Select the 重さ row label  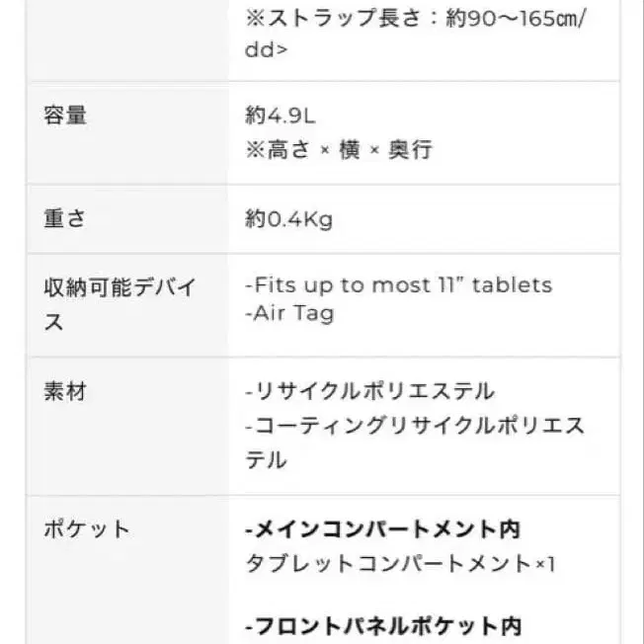(65, 218)
